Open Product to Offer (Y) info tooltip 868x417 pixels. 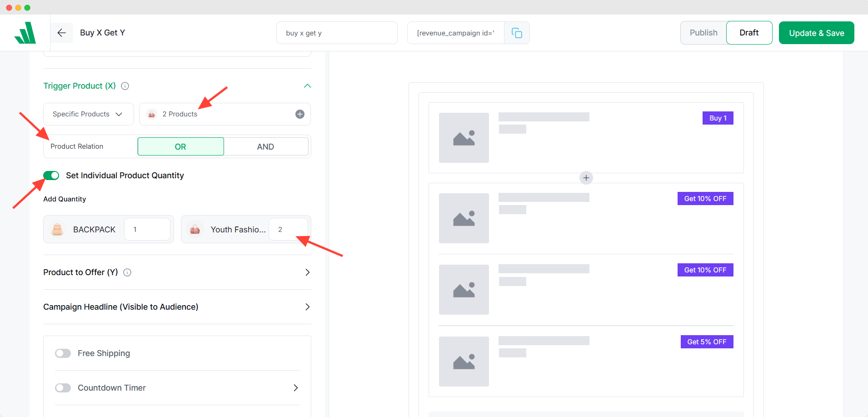tap(127, 272)
